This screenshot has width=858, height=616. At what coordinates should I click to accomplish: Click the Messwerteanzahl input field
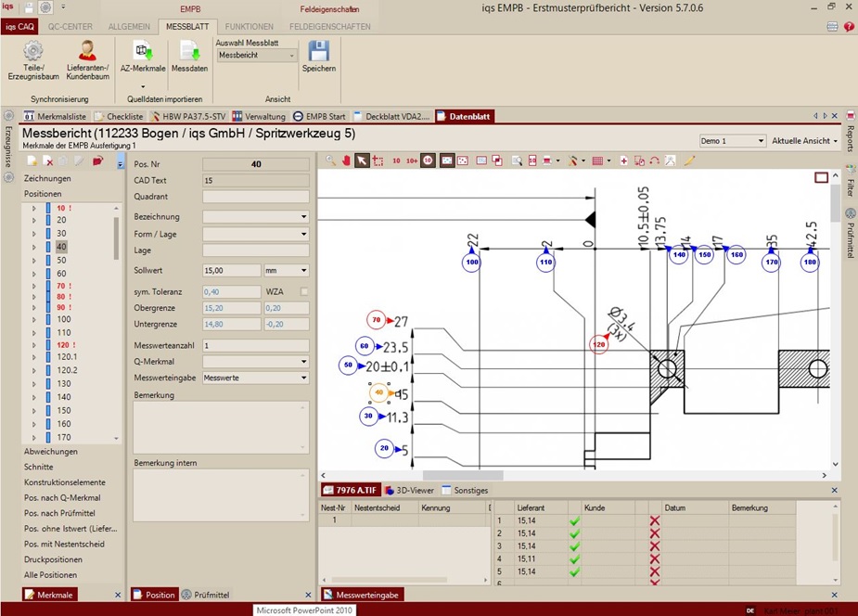pyautogui.click(x=255, y=345)
